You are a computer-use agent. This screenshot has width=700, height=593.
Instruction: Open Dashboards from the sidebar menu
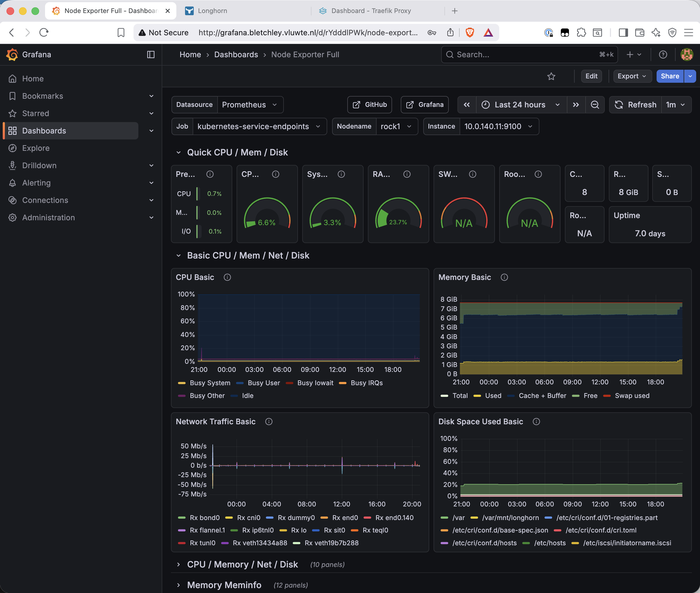(44, 130)
